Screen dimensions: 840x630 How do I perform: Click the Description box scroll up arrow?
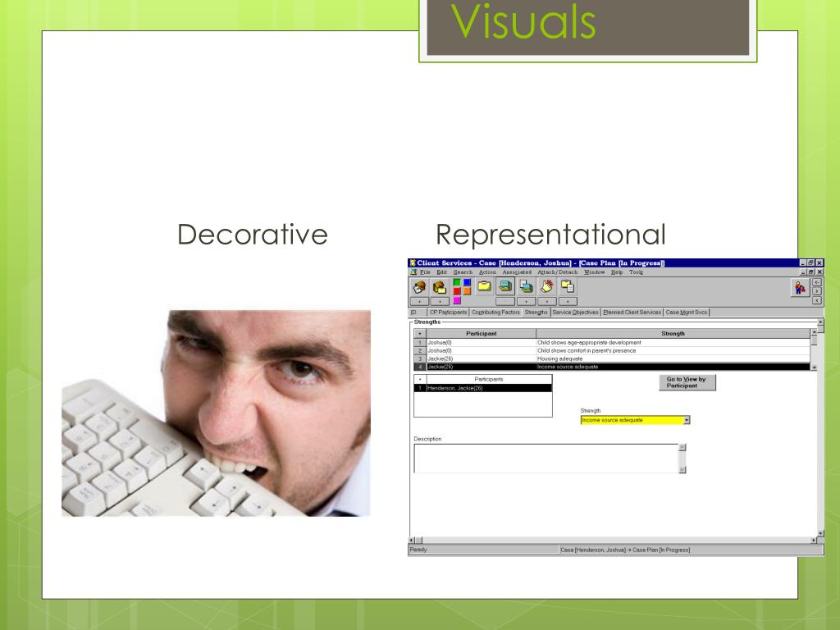pos(682,447)
